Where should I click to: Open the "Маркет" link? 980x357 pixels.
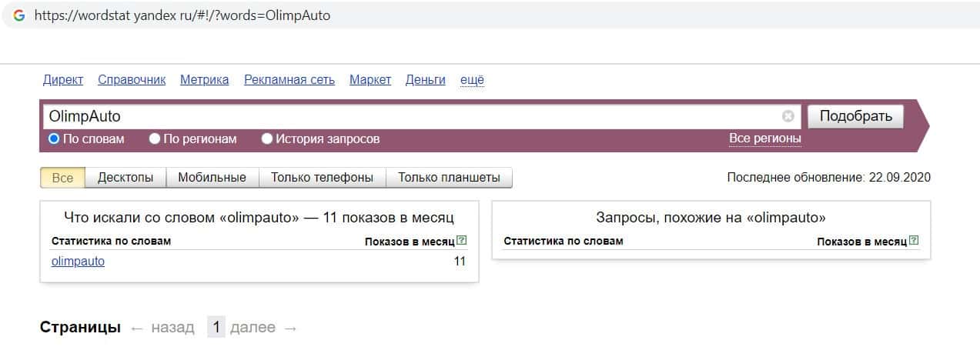point(370,80)
